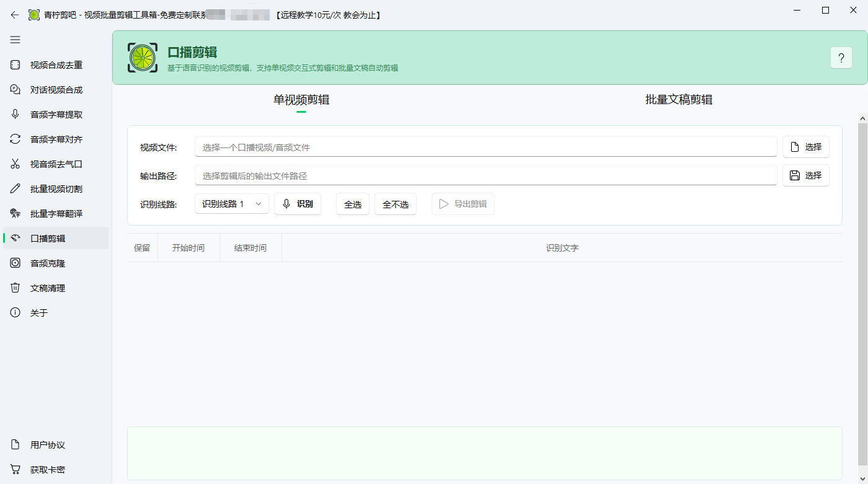Click the 视频文件 path input field
Viewport: 868px width, 484px height.
pos(486,147)
